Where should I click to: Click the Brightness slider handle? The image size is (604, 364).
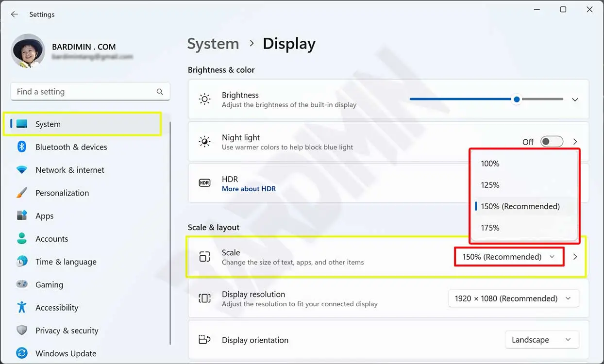pyautogui.click(x=517, y=99)
